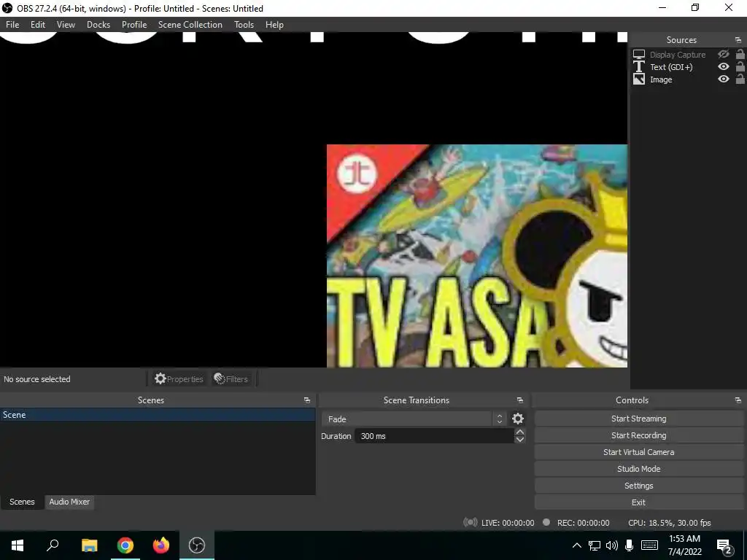Open the Docks menu
The height and width of the screenshot is (560, 747).
98,25
